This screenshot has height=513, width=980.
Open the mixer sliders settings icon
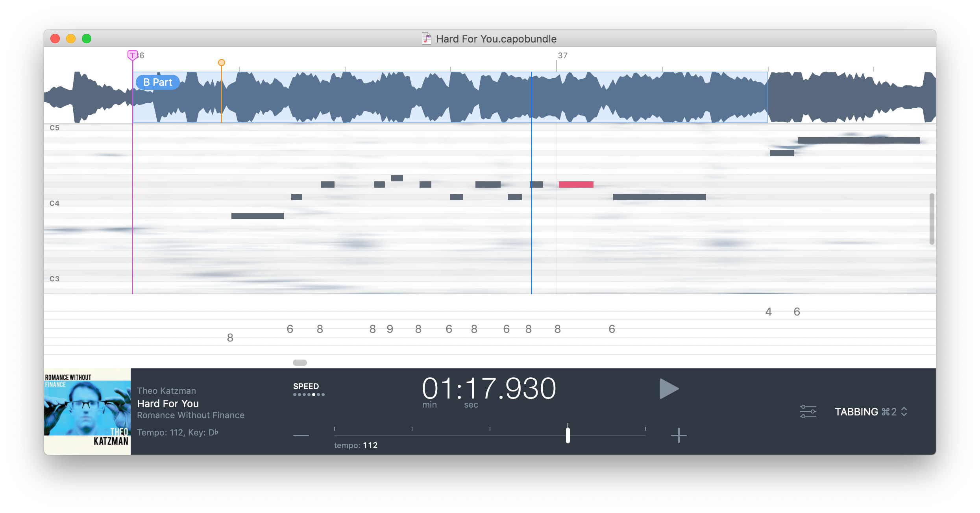808,412
